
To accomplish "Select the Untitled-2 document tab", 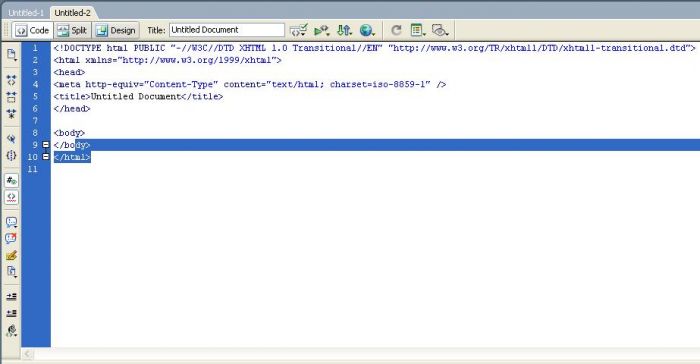I will pyautogui.click(x=73, y=13).
